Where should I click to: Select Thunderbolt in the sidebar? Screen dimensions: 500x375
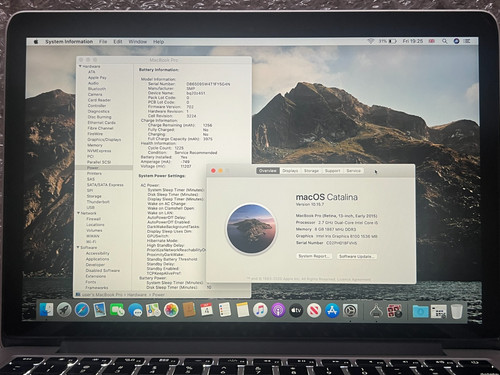coord(98,202)
